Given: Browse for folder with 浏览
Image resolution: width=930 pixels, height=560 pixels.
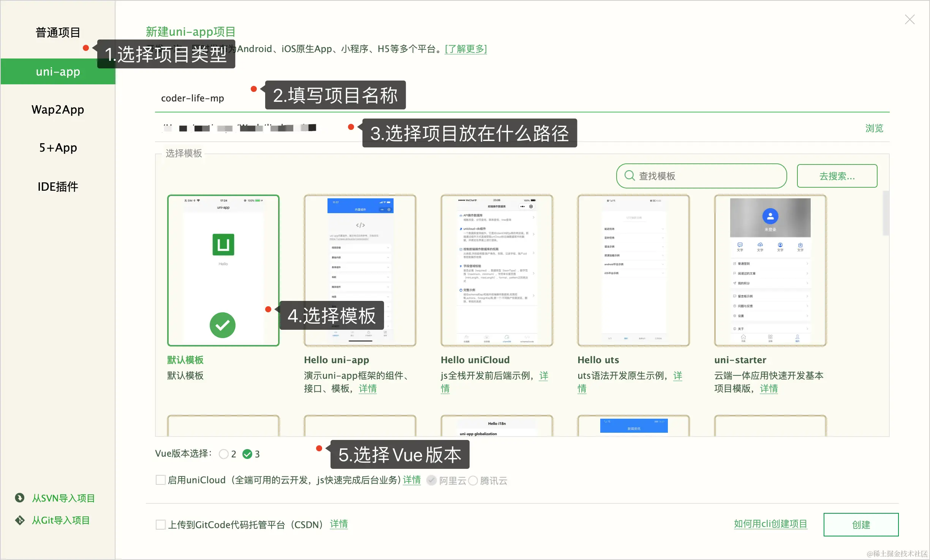Looking at the screenshot, I should click(x=874, y=128).
